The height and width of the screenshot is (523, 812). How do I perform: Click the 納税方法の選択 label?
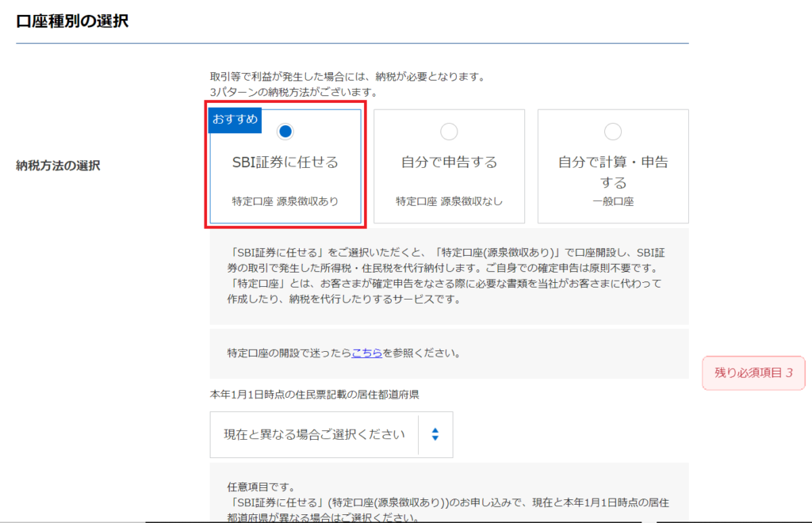pos(58,166)
